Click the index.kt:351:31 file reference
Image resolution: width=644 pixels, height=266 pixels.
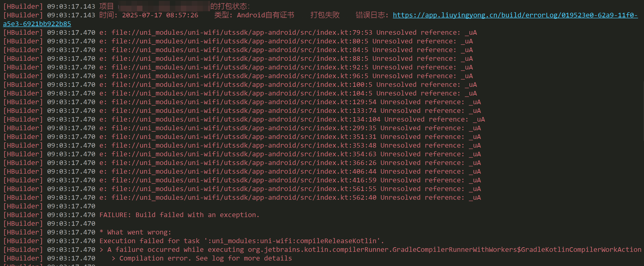pyautogui.click(x=244, y=137)
